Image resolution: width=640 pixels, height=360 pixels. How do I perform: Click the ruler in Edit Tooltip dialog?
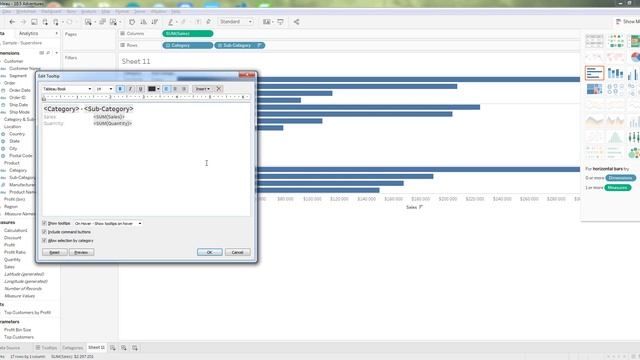coord(146,97)
